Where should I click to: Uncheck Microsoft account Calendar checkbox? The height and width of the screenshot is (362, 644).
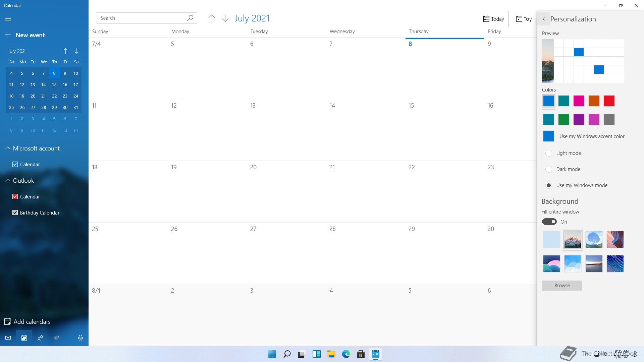(x=15, y=164)
